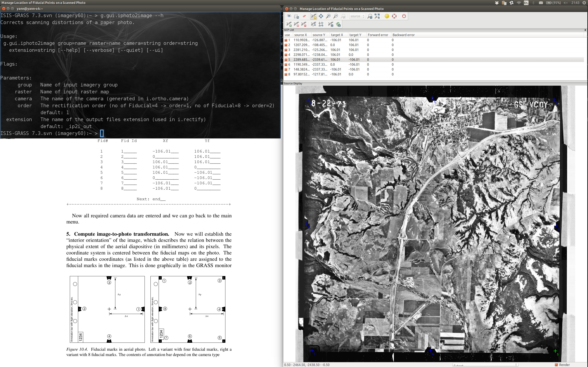Screen dimensions: 588x367
Task: Disable the Render checkbox
Action: (x=556, y=365)
